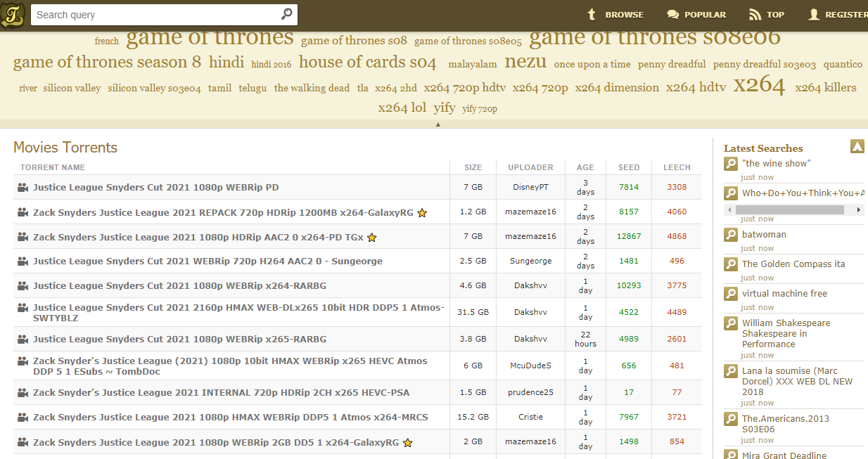Image resolution: width=868 pixels, height=459 pixels.
Task: Sort torrents by Uploader column
Action: tap(530, 167)
